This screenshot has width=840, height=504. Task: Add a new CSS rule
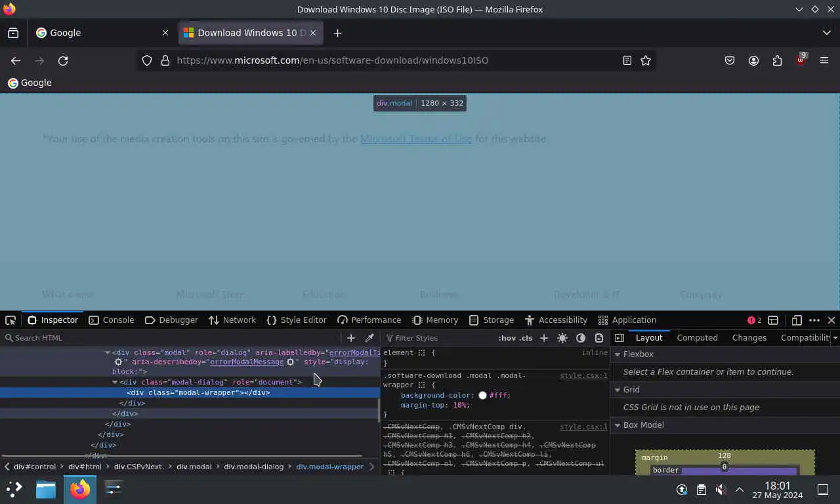pyautogui.click(x=544, y=338)
